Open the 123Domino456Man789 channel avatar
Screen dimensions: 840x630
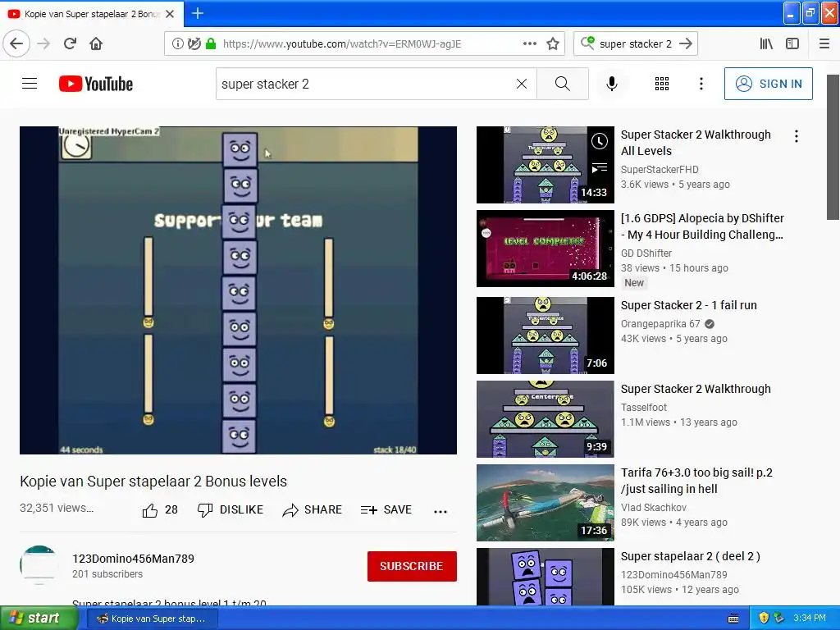[39, 564]
